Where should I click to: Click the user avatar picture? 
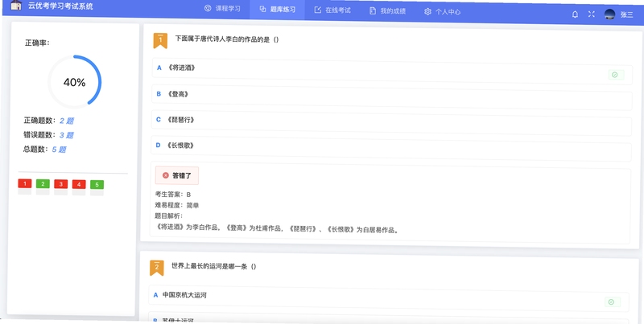click(x=609, y=14)
